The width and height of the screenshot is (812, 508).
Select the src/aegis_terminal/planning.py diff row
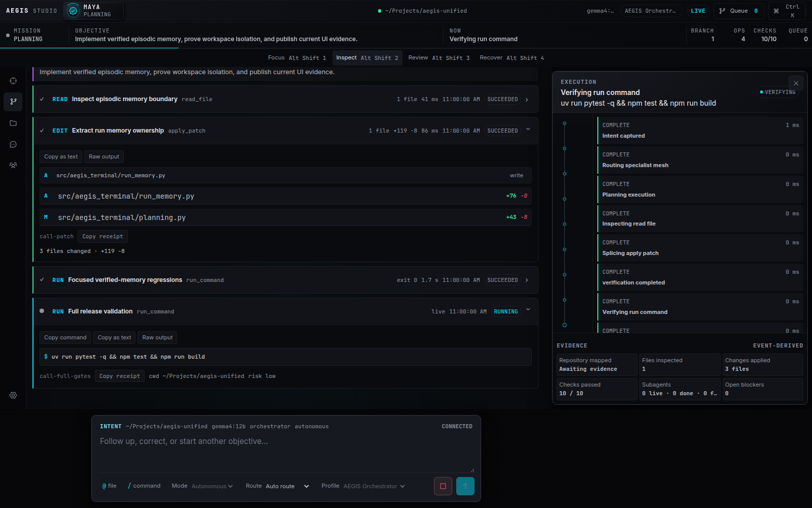click(286, 217)
